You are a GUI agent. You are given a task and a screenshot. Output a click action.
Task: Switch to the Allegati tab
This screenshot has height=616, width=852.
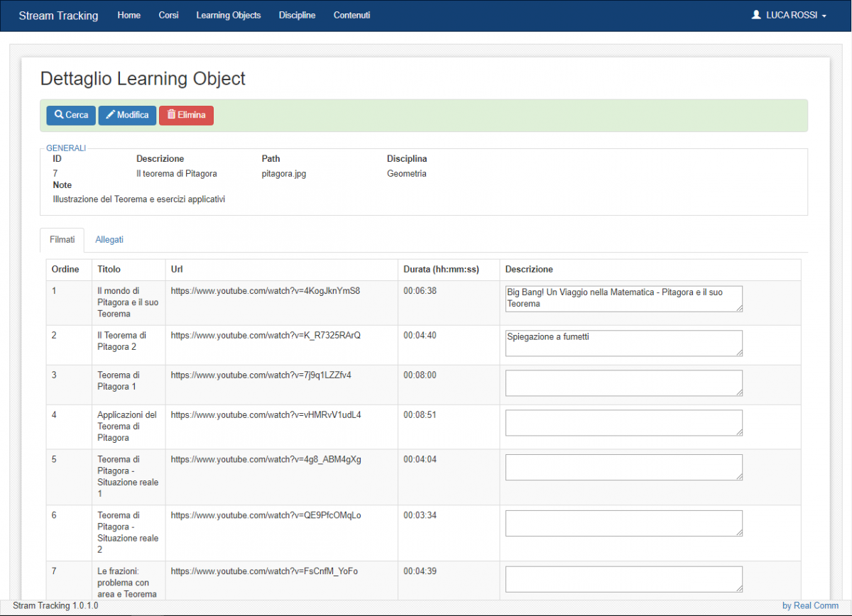pos(109,240)
